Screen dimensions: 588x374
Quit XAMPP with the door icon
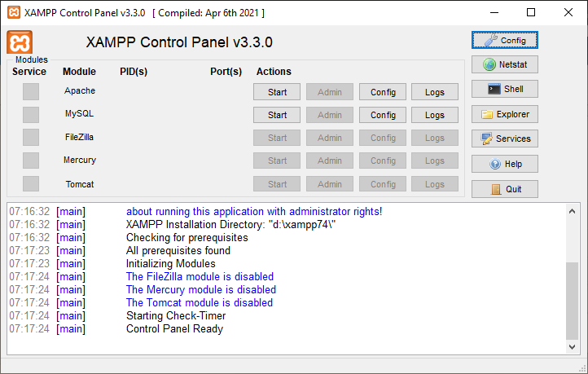pos(504,189)
